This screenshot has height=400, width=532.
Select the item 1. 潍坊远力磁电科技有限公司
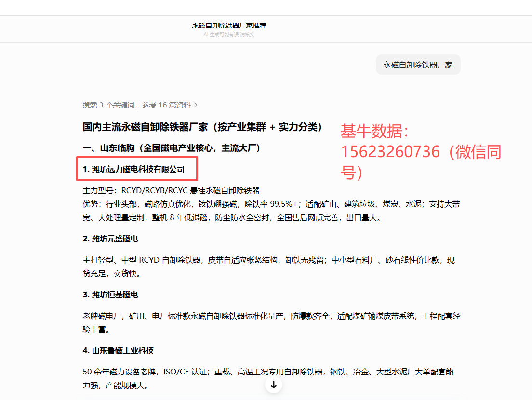[133, 169]
